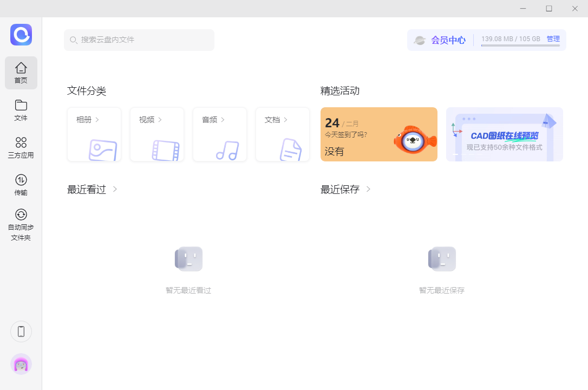Open 三方应用 third-party apps
Screen dimensions: 588x390
pyautogui.click(x=21, y=148)
